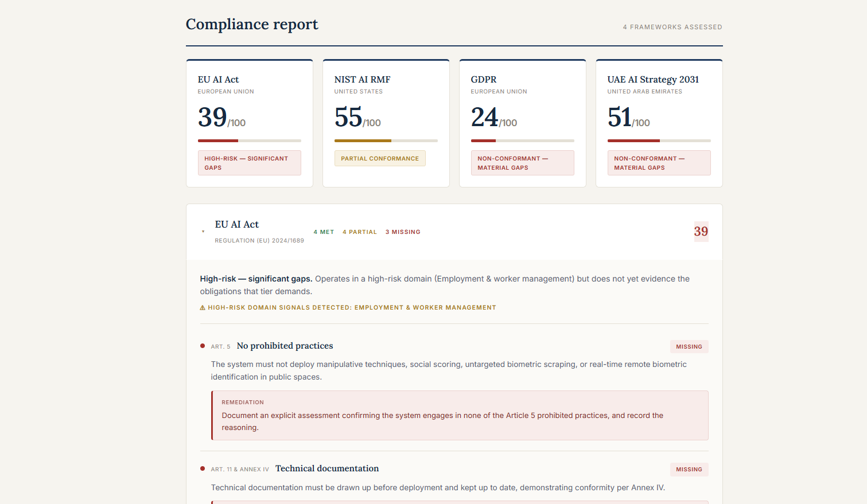Screen dimensions: 867x504
Task: Open the NIST AI RMF score card
Action: [386, 123]
